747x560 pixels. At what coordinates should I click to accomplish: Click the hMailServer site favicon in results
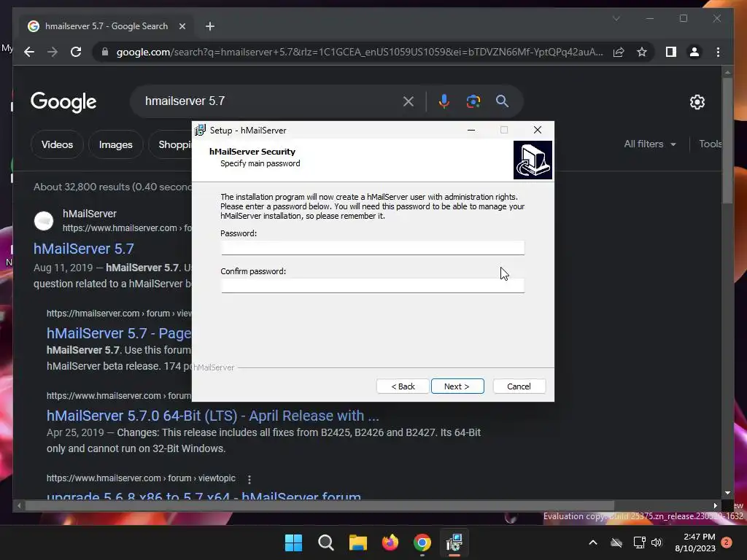click(44, 221)
